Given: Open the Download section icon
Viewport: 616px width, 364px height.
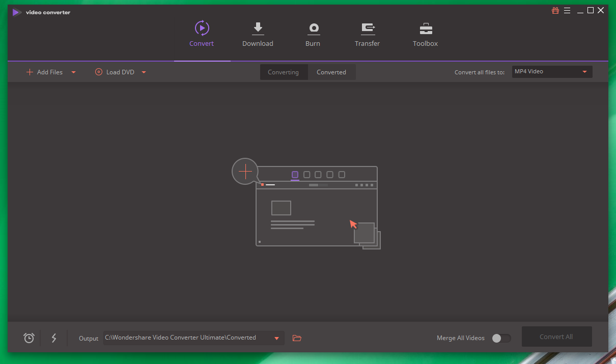Looking at the screenshot, I should coord(258,29).
